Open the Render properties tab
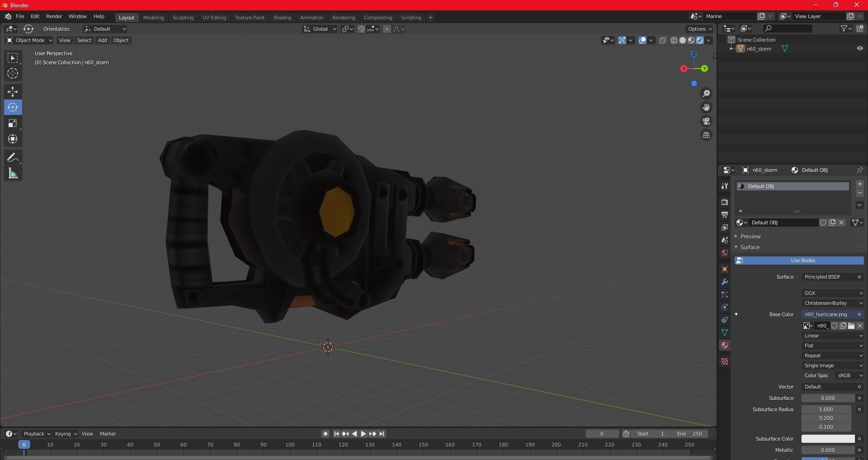 [x=725, y=202]
